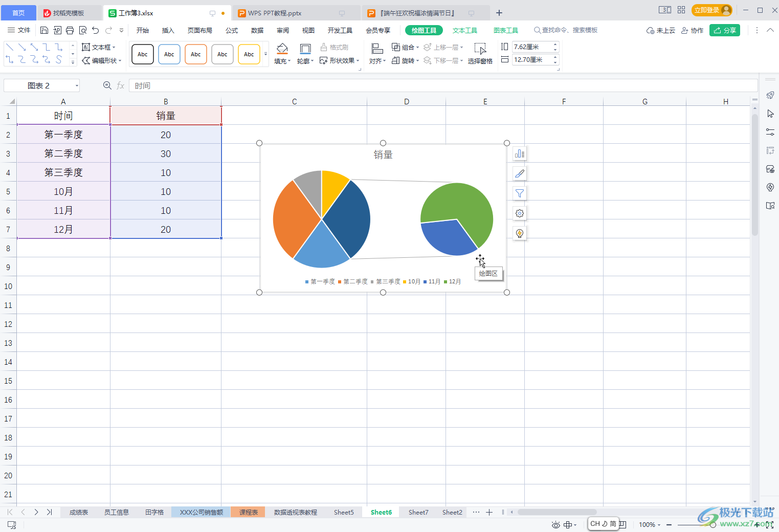Open a new tab with plus button
Viewport: 779px width, 532px height.
[499, 13]
